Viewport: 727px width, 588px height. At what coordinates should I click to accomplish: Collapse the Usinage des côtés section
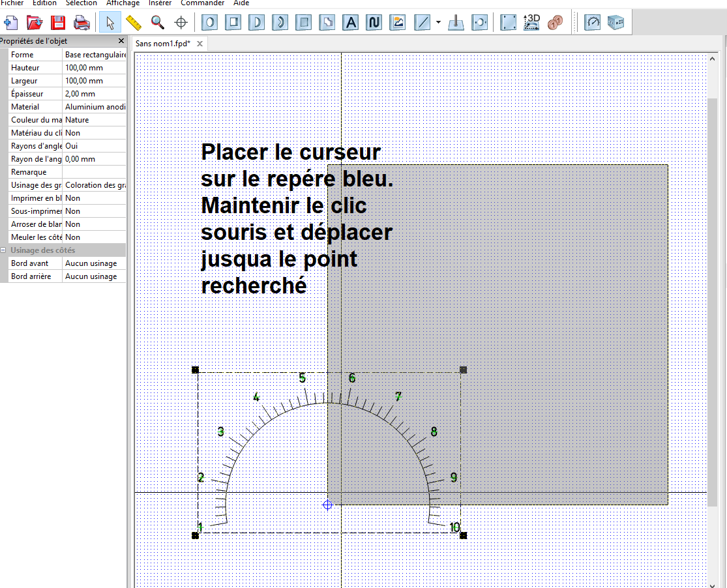click(x=3, y=250)
